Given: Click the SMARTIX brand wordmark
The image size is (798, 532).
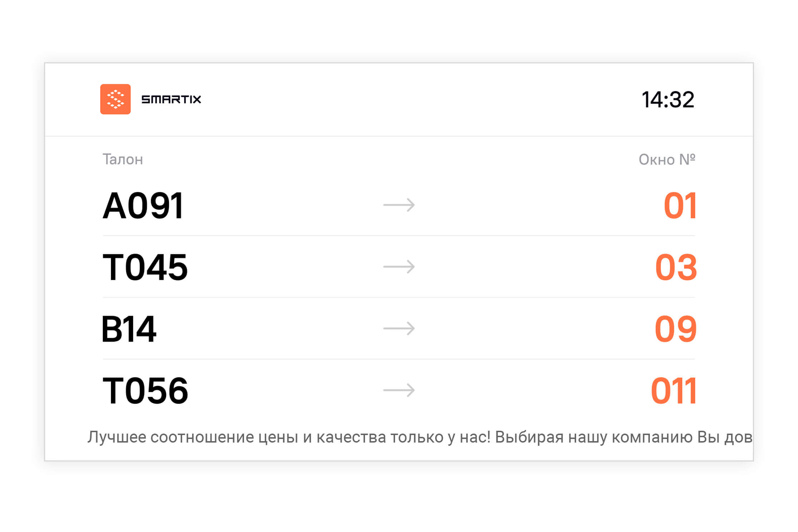Looking at the screenshot, I should coord(171,99).
